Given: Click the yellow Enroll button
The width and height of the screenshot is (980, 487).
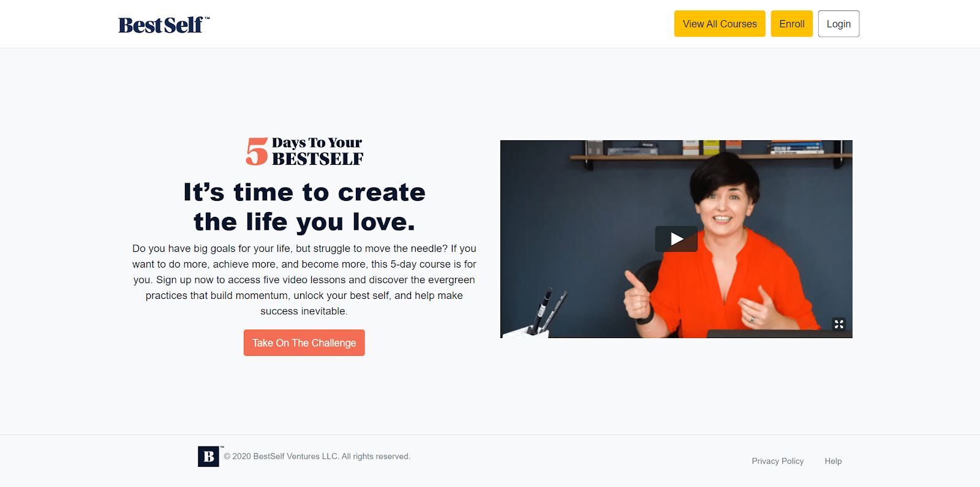Looking at the screenshot, I should [x=791, y=24].
